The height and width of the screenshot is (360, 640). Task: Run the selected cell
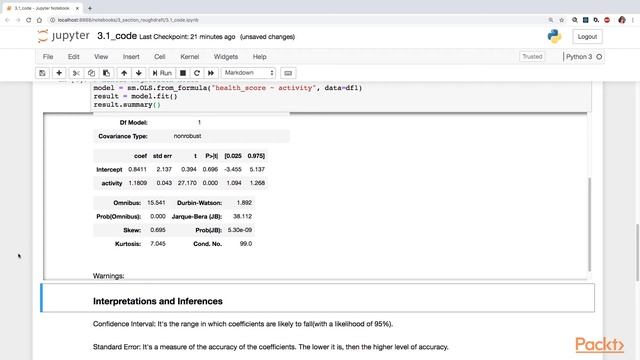tap(162, 73)
